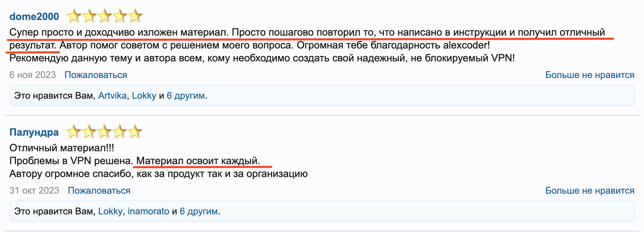Click the fifth star of Палундра's rating

[x=135, y=132]
